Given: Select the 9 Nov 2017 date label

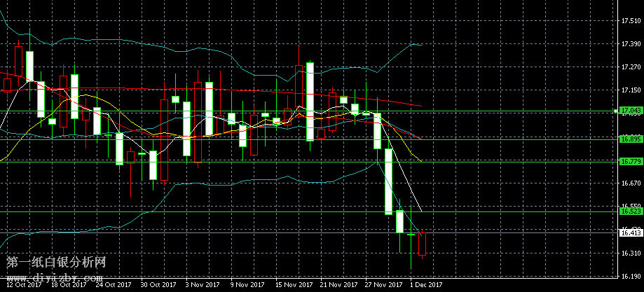Looking at the screenshot, I should 245,285.
